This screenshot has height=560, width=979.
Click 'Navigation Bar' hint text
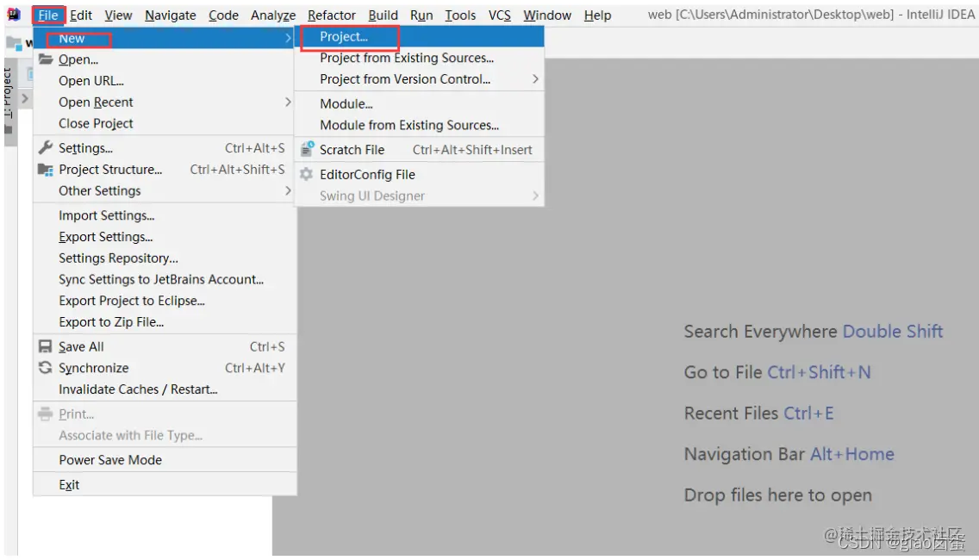745,454
